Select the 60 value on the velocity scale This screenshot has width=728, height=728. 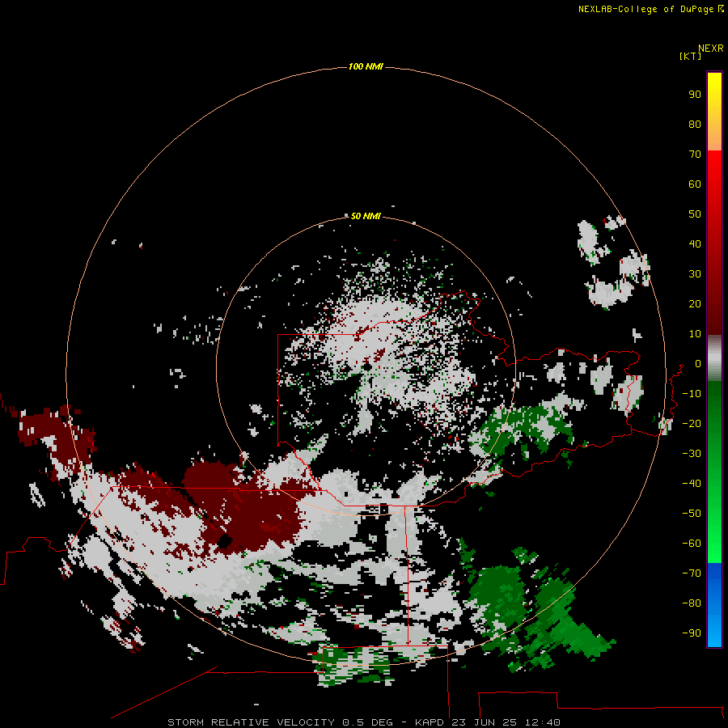tap(695, 184)
